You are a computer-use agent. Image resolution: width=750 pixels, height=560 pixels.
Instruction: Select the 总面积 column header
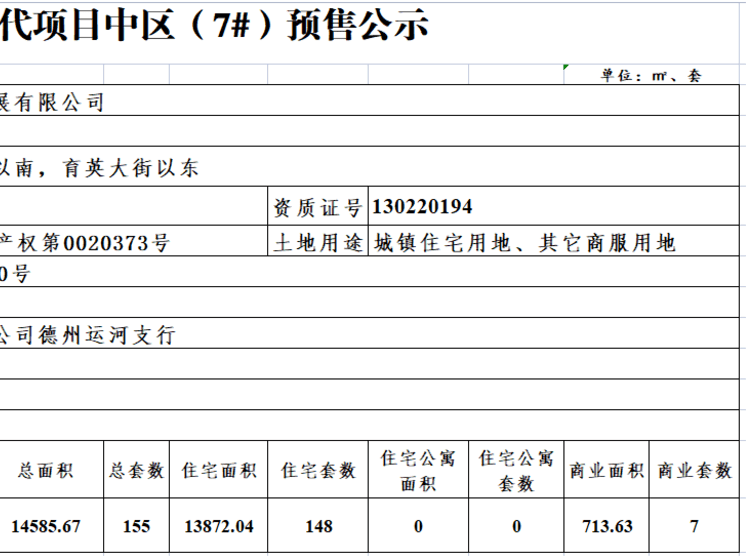click(x=45, y=470)
